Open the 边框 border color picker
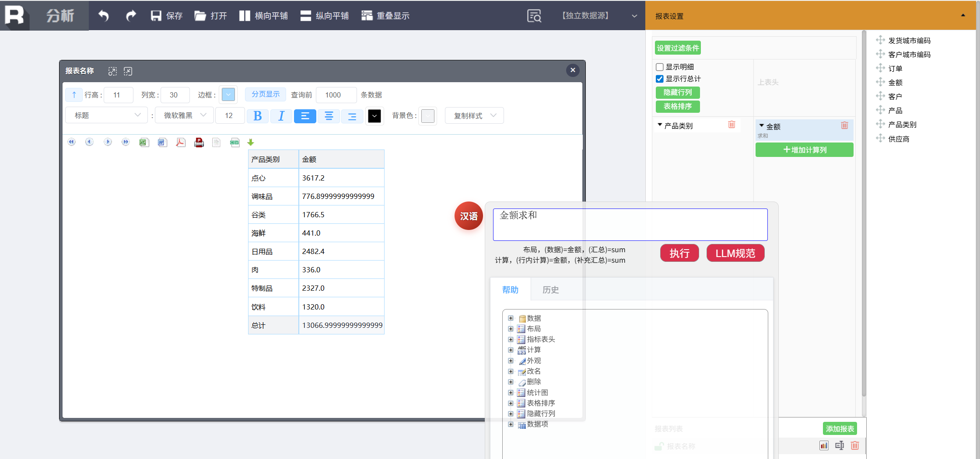This screenshot has width=980, height=459. 228,94
